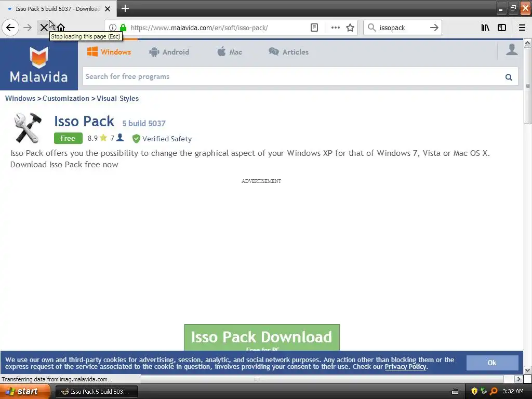Click the green padlock security icon
The height and width of the screenshot is (399, 532).
pyautogui.click(x=123, y=28)
